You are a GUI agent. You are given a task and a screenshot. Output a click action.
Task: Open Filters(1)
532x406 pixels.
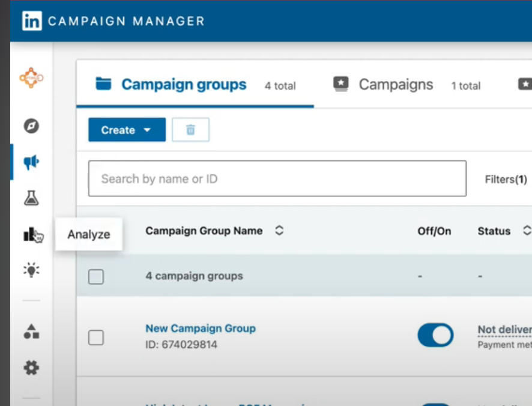[506, 179]
